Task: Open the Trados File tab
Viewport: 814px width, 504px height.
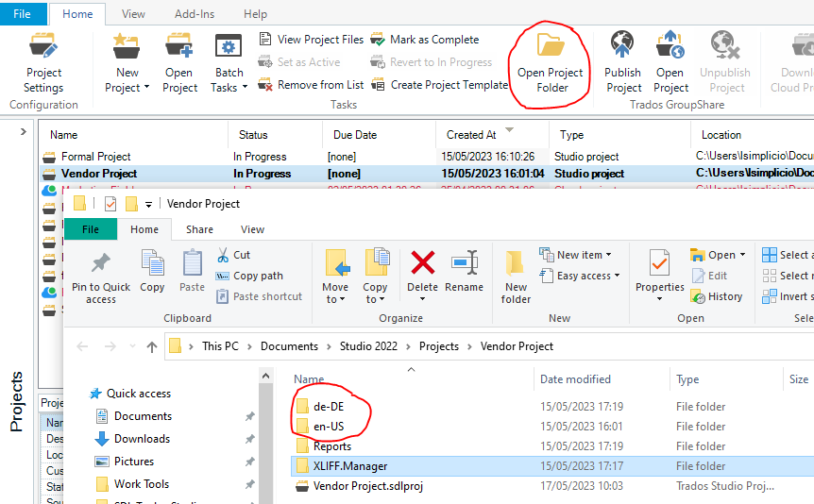Action: 22,14
